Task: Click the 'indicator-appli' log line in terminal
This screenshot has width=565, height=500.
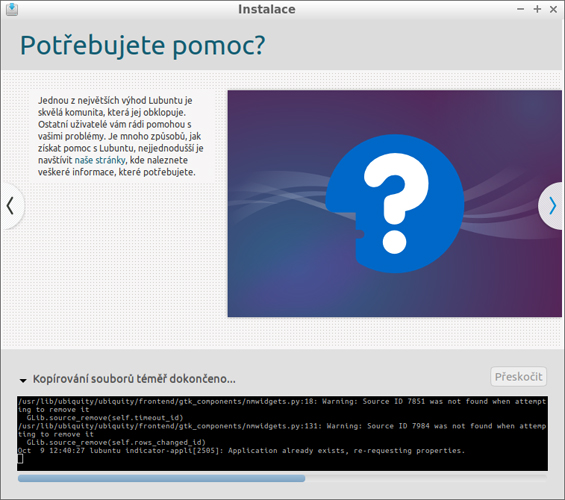Action: pos(241,451)
